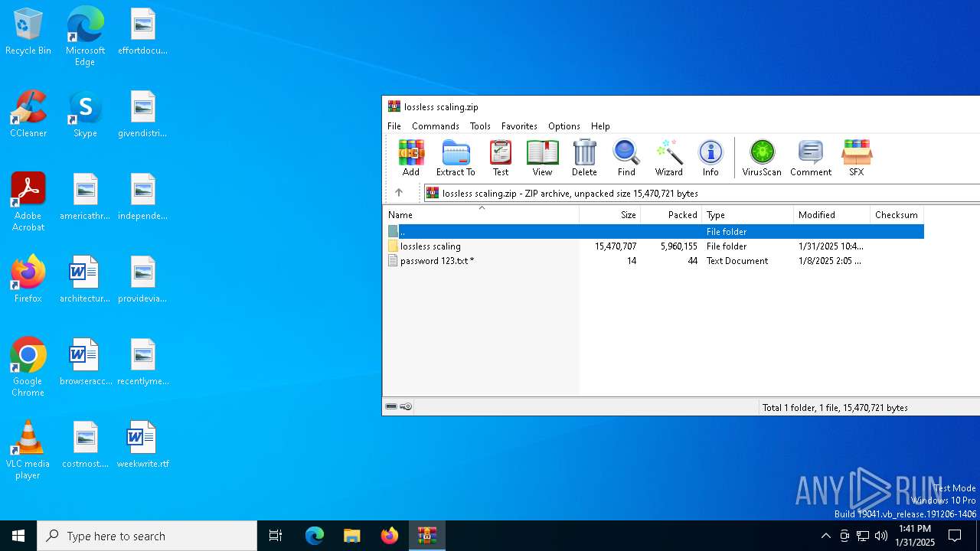
Task: Sort by the Checksum column header
Action: tap(897, 215)
